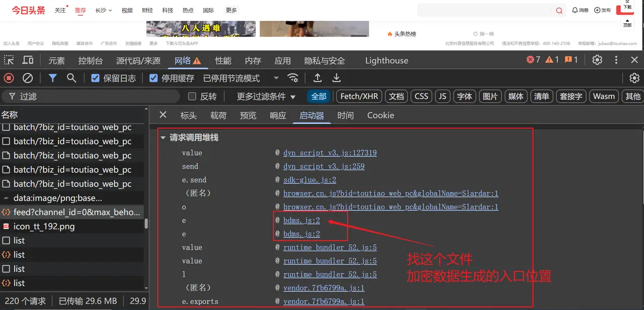Select the Fetch/XHR filter button
This screenshot has width=644, height=310.
click(359, 96)
